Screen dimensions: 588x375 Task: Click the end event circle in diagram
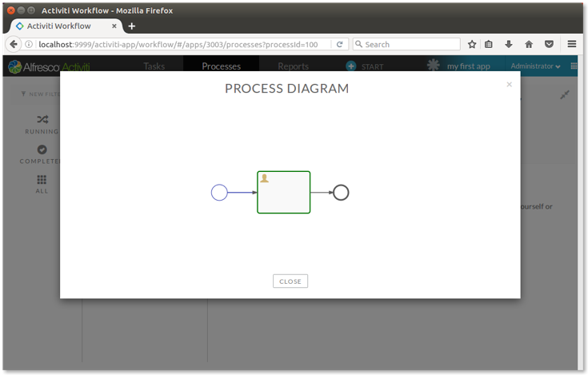(x=341, y=193)
